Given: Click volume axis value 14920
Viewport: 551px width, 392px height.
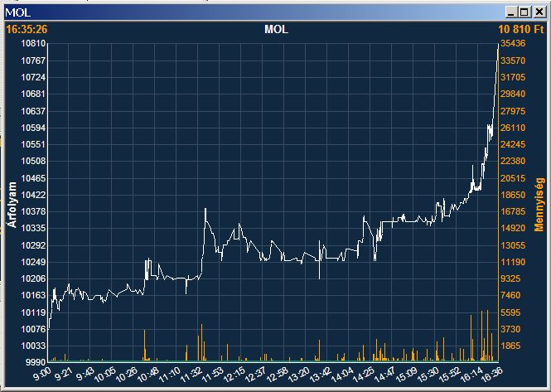Looking at the screenshot, I should click(x=513, y=228).
